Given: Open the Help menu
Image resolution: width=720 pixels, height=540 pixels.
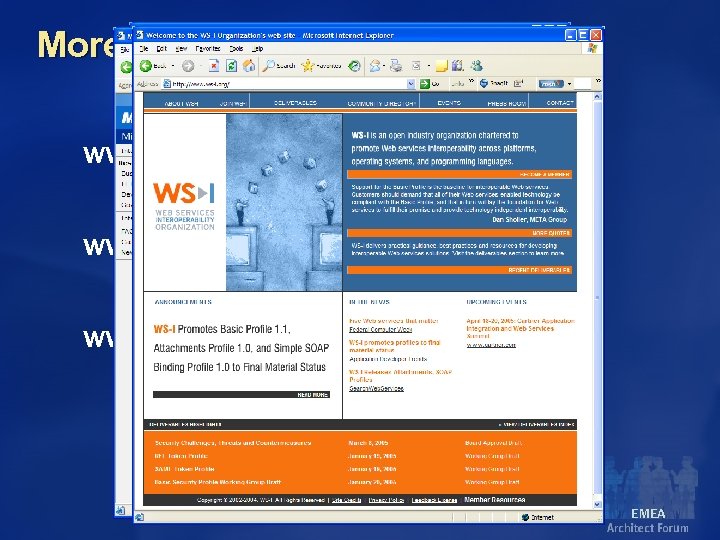Looking at the screenshot, I should pyautogui.click(x=257, y=48).
